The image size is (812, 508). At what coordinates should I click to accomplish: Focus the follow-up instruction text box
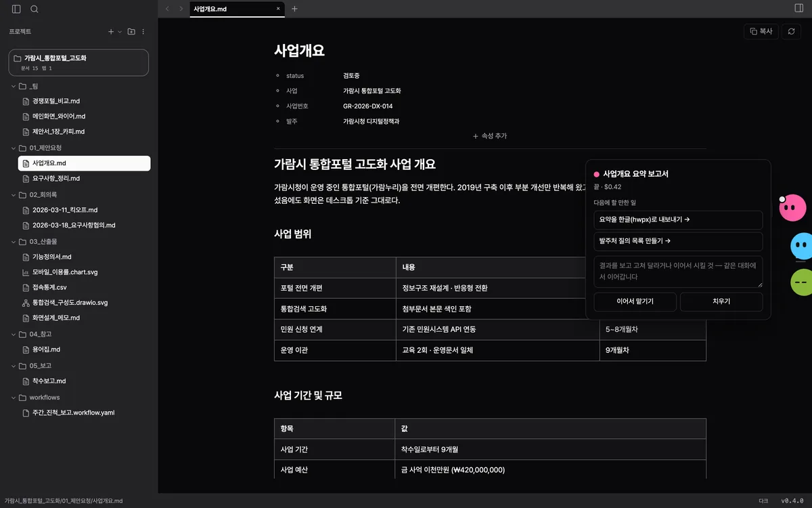[x=678, y=272]
